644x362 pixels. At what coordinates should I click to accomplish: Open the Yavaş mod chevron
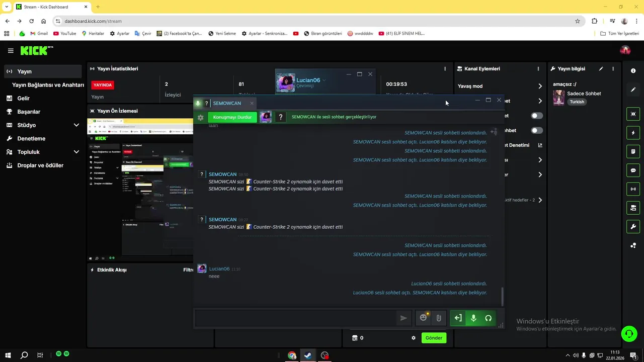pyautogui.click(x=540, y=86)
